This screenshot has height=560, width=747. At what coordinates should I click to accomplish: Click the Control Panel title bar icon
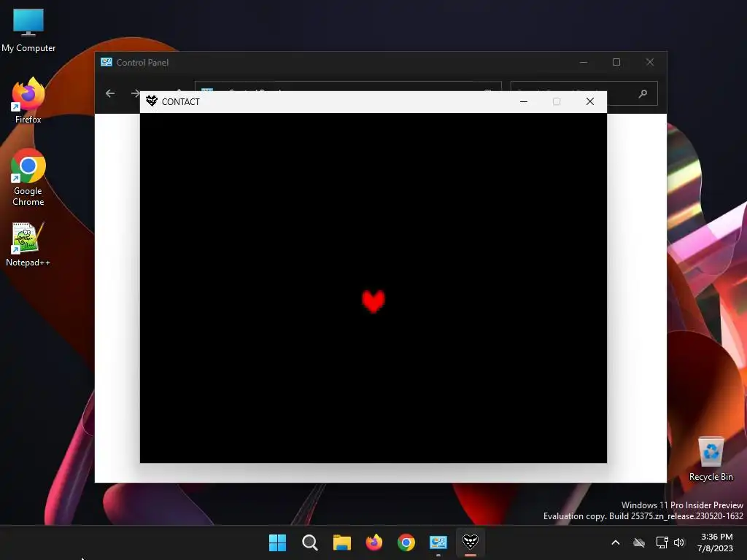(107, 62)
